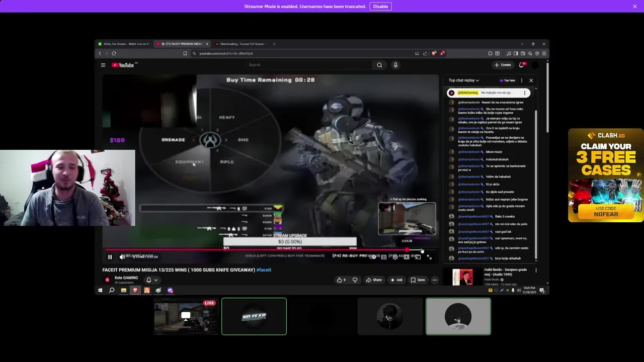Open the browser main menu
Viewport: 644px width, 362px height.
click(544, 53)
